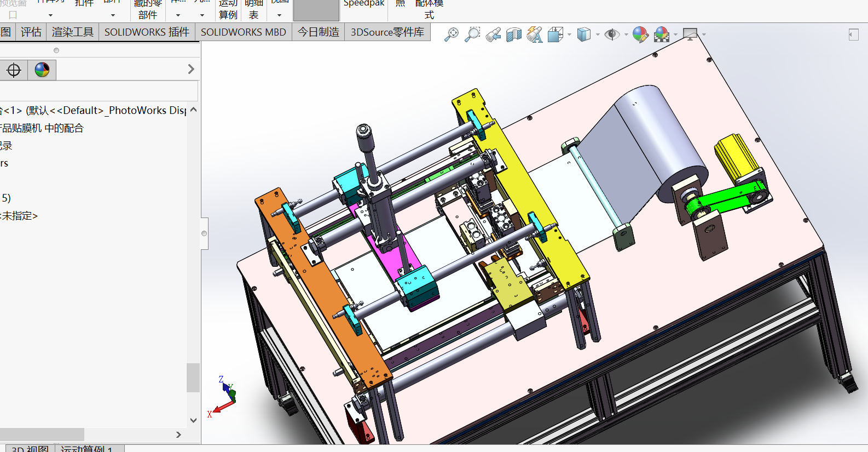Click the Zoom to Fit magnifier icon

[x=452, y=35]
